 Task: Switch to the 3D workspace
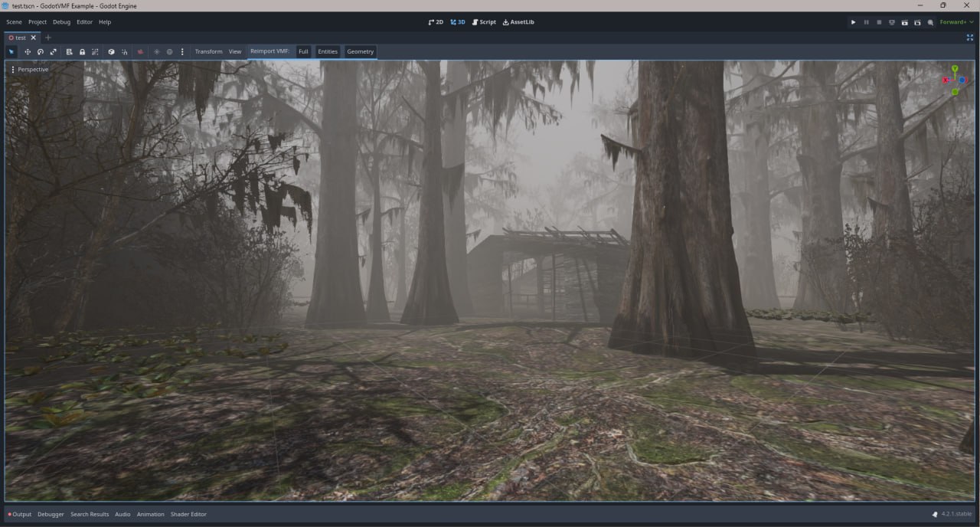tap(458, 22)
